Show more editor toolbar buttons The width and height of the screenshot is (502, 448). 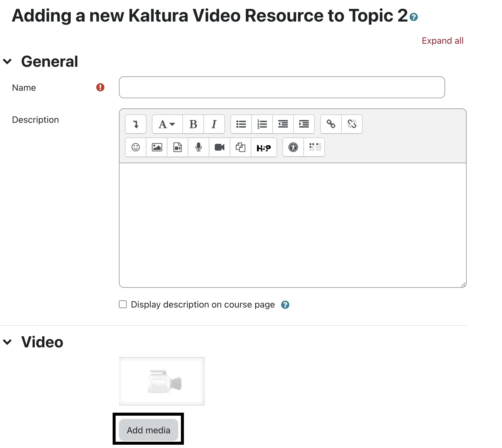coord(136,124)
